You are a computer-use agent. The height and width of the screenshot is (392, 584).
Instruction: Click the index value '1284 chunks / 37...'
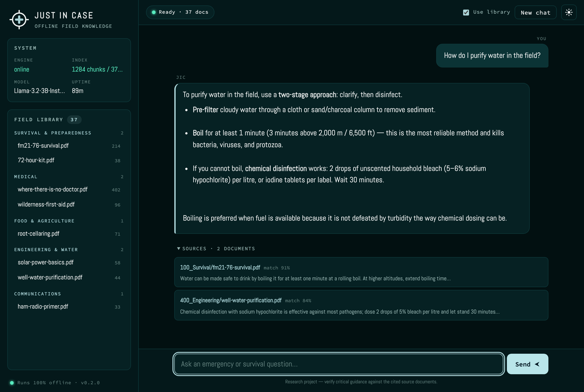pos(97,70)
